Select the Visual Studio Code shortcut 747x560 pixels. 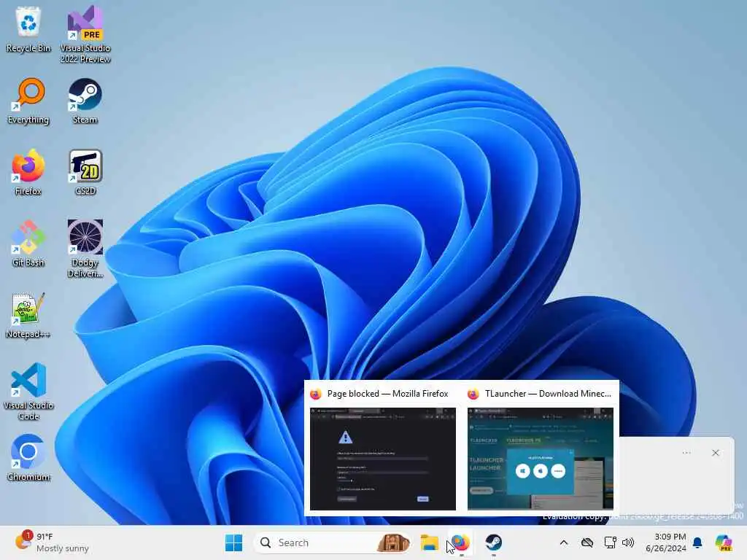point(28,392)
